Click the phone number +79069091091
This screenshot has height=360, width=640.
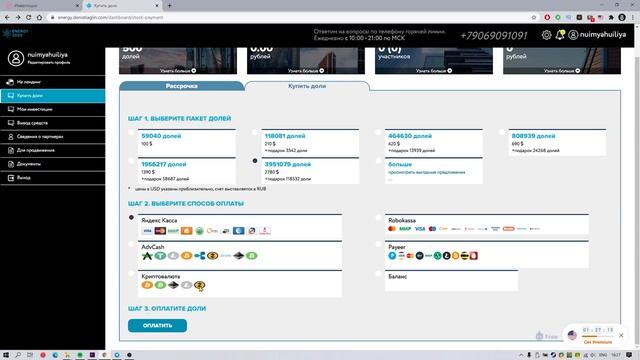494,36
